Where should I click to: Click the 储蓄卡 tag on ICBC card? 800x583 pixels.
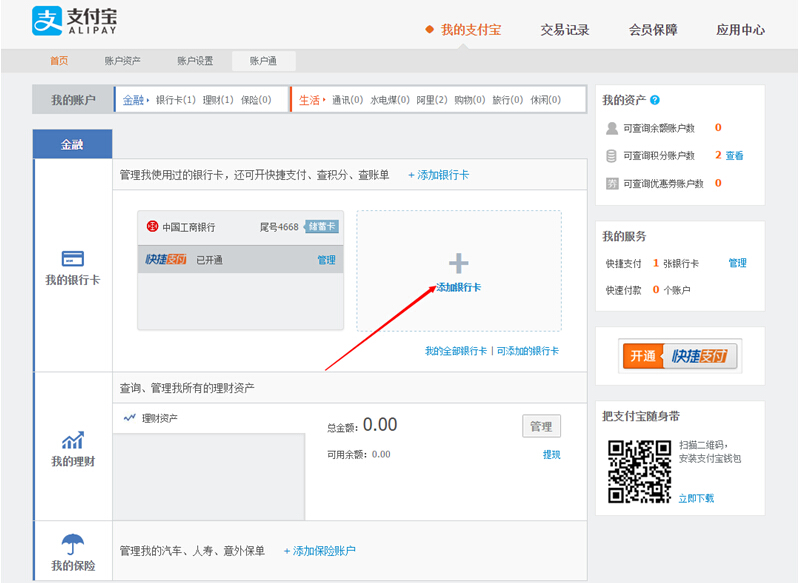click(x=321, y=226)
